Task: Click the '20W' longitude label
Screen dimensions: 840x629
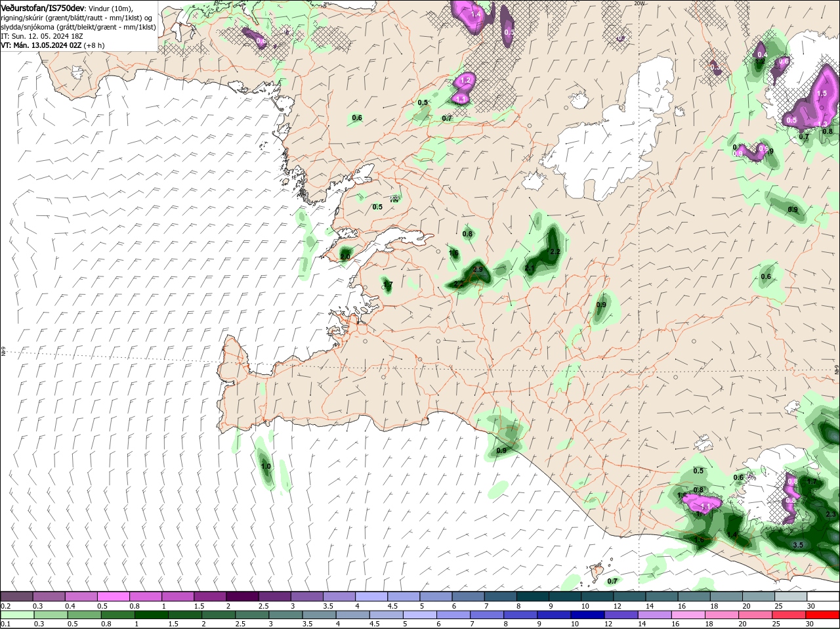Action: coord(639,3)
